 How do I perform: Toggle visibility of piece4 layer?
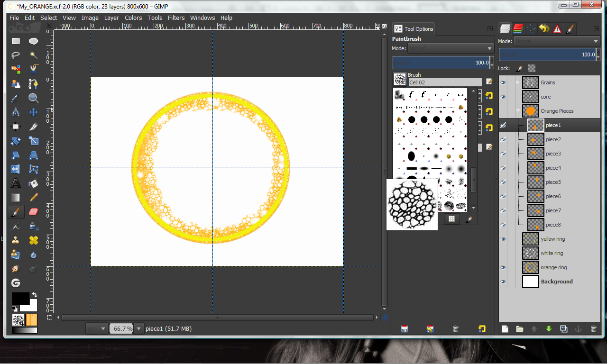(503, 168)
